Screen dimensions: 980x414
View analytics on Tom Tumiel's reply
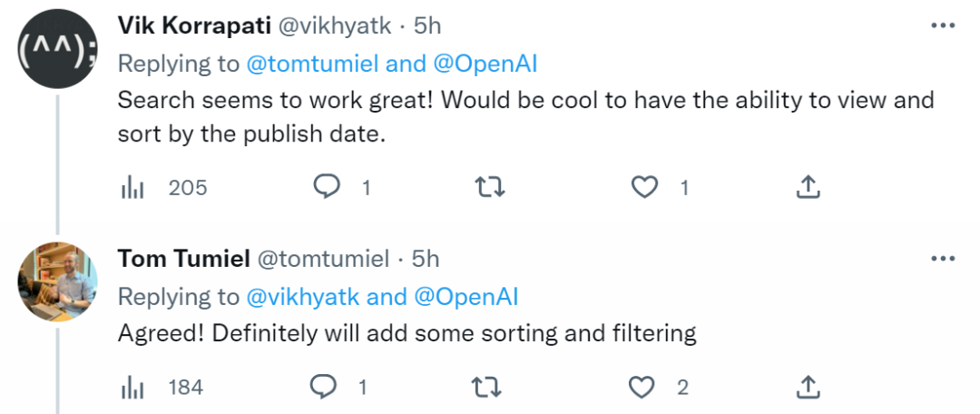point(133,388)
